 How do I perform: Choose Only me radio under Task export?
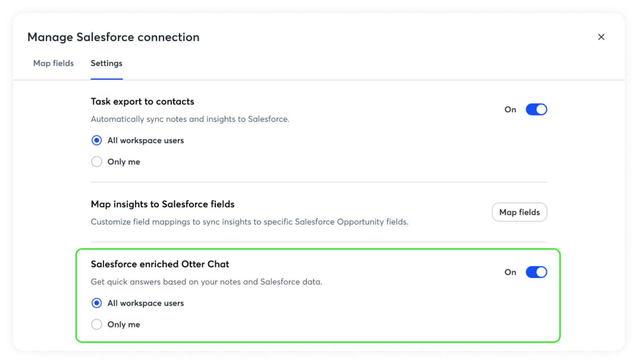(97, 162)
